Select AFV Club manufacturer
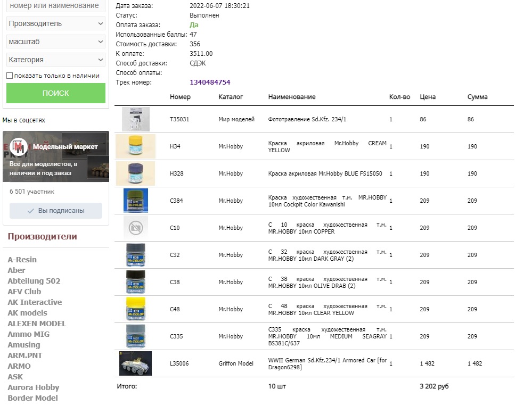Screen dimensions: 532x406 point(24,292)
